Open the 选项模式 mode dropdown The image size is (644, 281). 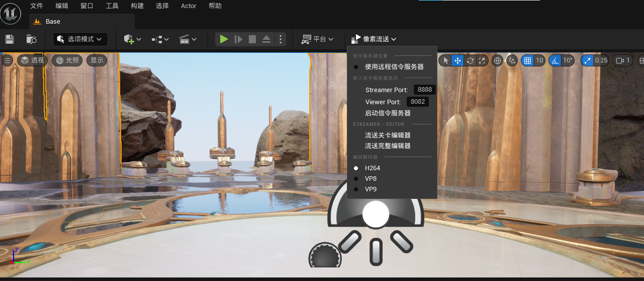[x=80, y=39]
